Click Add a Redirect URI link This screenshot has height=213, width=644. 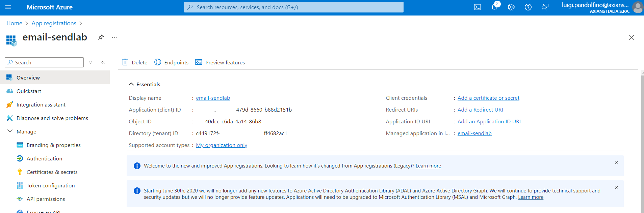[x=480, y=110]
